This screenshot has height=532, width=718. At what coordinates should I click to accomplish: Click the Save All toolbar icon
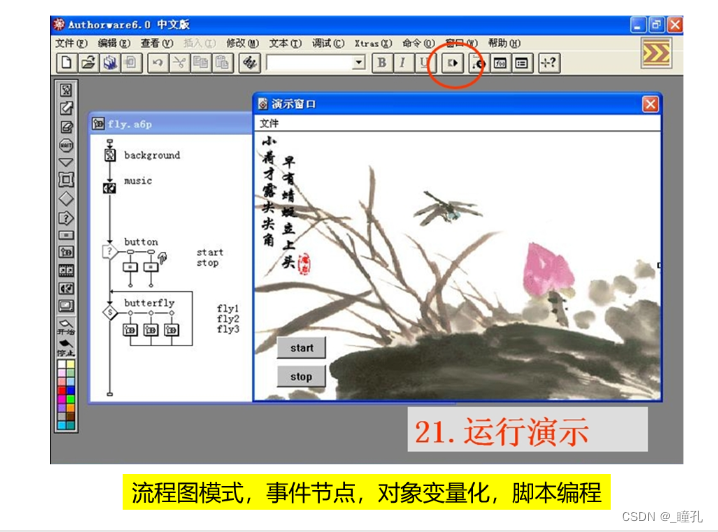click(x=110, y=63)
